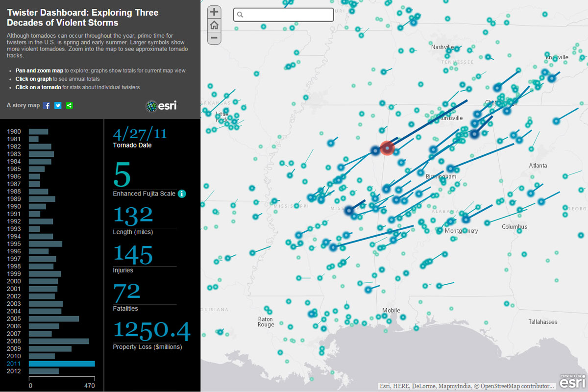
Task: Click the 2005 bar in chart
Action: pos(53,318)
